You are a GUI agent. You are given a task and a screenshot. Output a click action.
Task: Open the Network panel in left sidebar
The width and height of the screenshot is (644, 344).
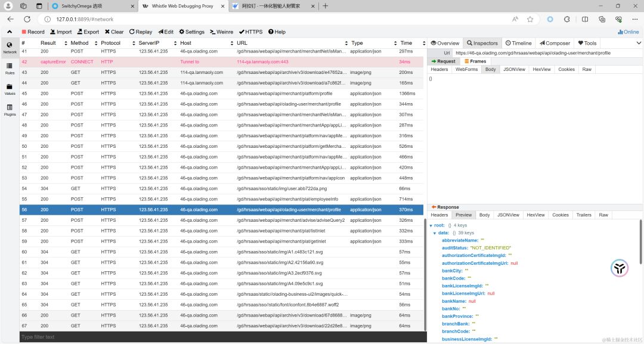coord(10,48)
